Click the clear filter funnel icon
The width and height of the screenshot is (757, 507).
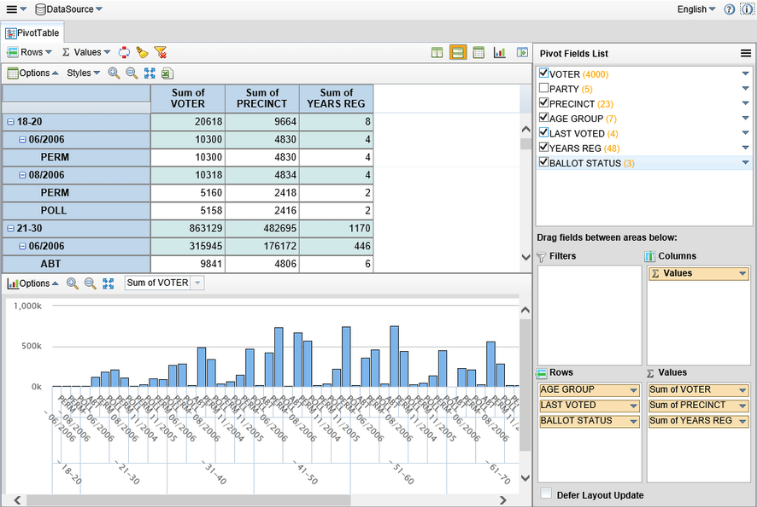[160, 52]
